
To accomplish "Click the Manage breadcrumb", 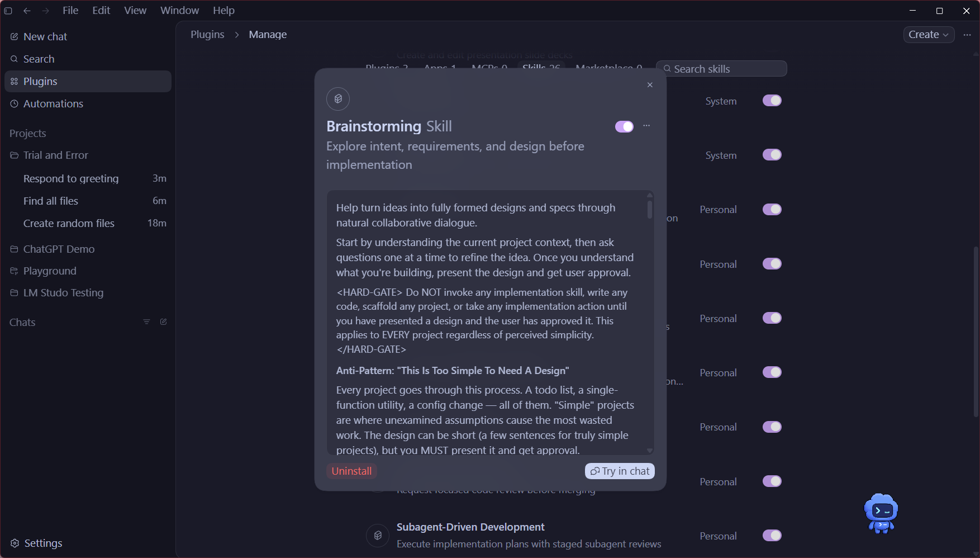I will pyautogui.click(x=268, y=35).
